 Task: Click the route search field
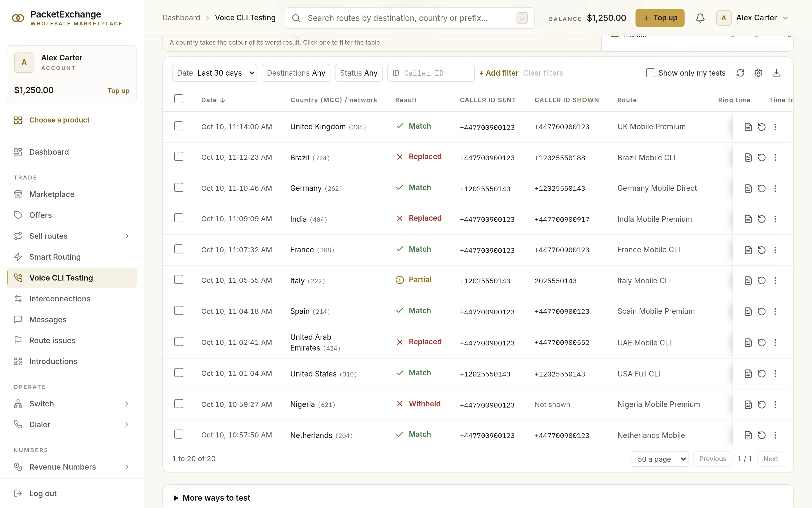[x=409, y=18]
